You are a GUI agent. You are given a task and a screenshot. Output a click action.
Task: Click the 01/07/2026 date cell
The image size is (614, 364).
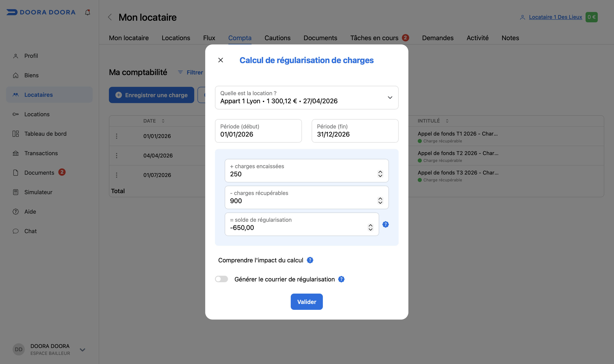[157, 175]
